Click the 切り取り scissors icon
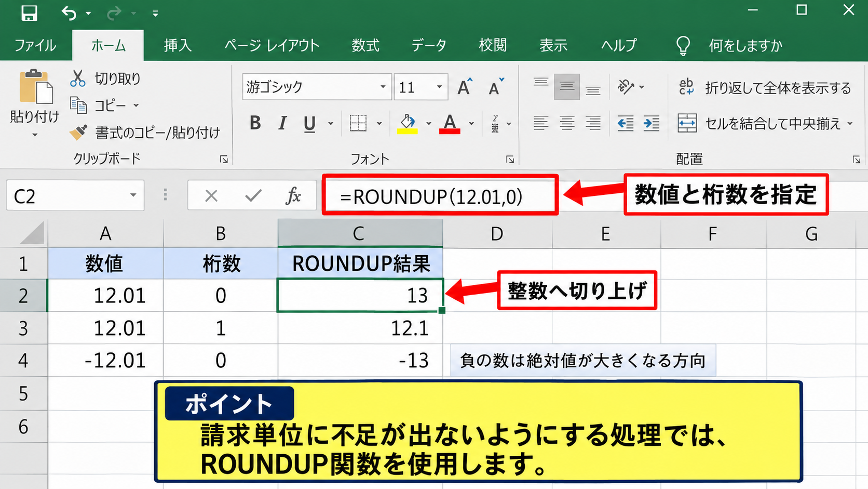868x489 pixels. (78, 78)
